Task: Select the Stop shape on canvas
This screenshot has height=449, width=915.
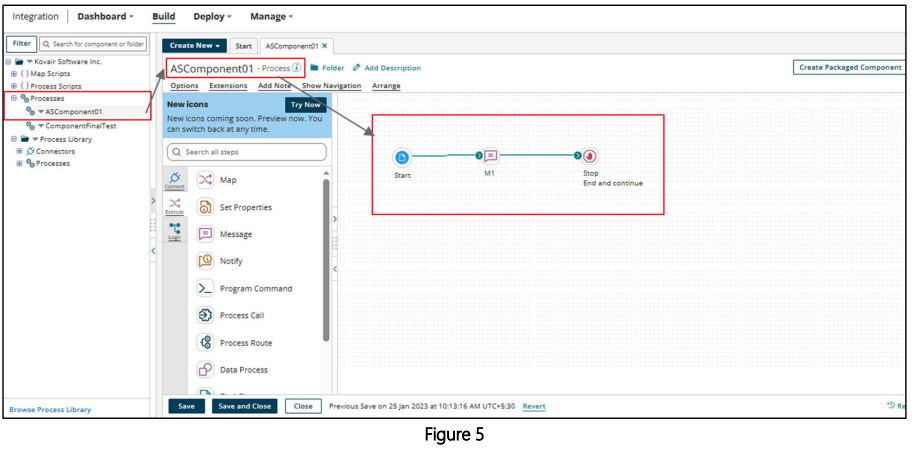Action: point(590,156)
